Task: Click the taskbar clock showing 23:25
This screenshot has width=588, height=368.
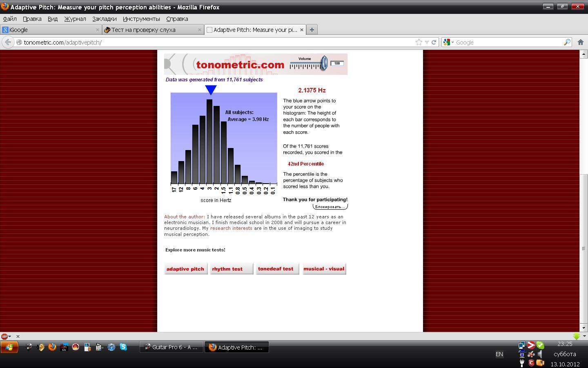Action: click(x=565, y=344)
